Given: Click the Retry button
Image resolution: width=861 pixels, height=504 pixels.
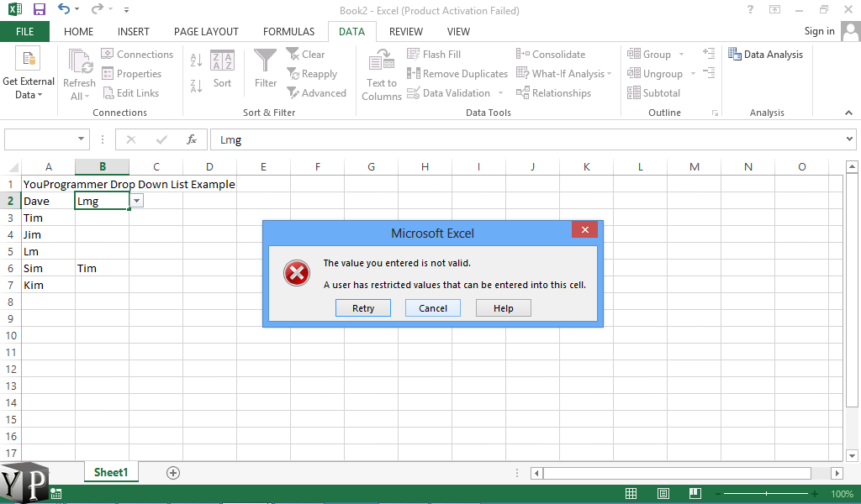Looking at the screenshot, I should (362, 307).
